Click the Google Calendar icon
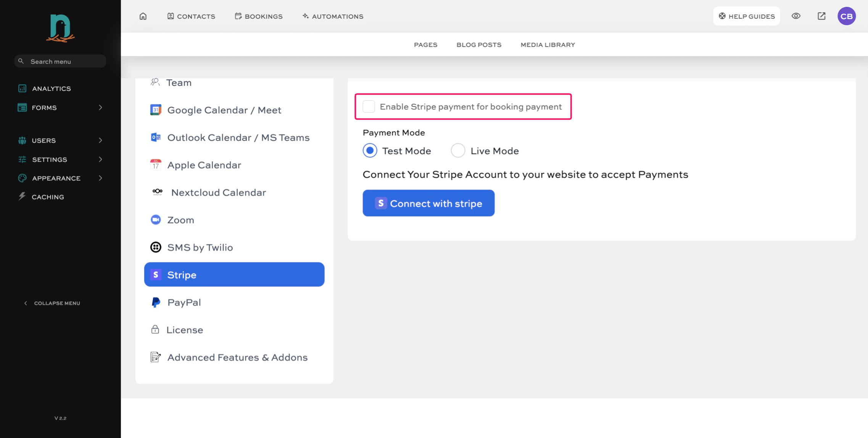Viewport: 868px width, 438px height. coord(155,110)
